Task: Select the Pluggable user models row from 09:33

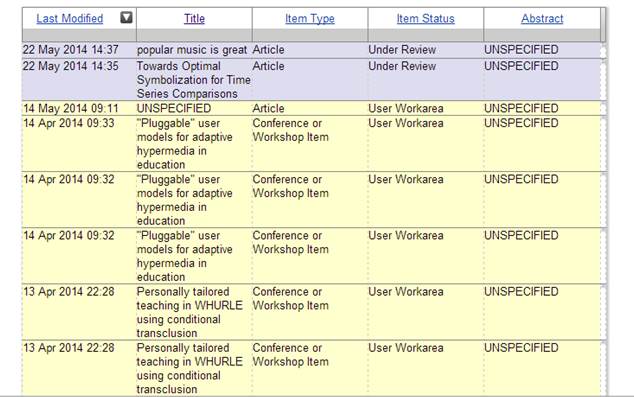Action: (311, 144)
